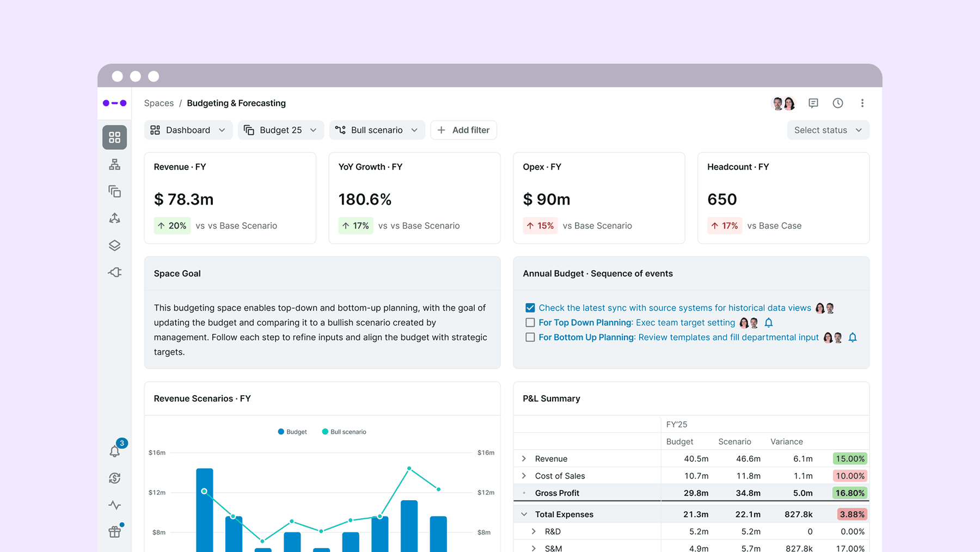Viewport: 980px width, 552px height.
Task: Open the three-dot more options menu
Action: (862, 103)
